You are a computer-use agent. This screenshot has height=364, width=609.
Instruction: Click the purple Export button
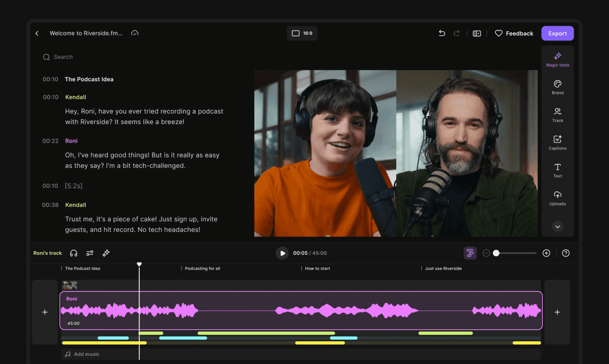557,33
